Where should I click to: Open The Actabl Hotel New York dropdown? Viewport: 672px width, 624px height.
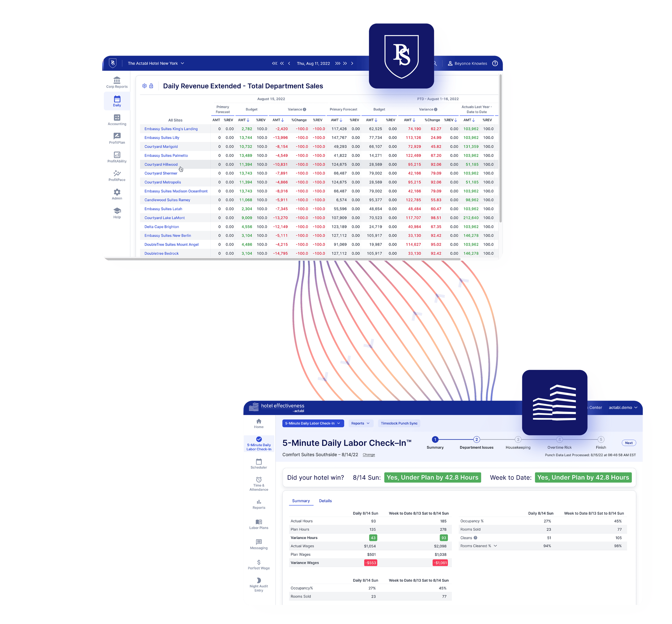pyautogui.click(x=156, y=63)
